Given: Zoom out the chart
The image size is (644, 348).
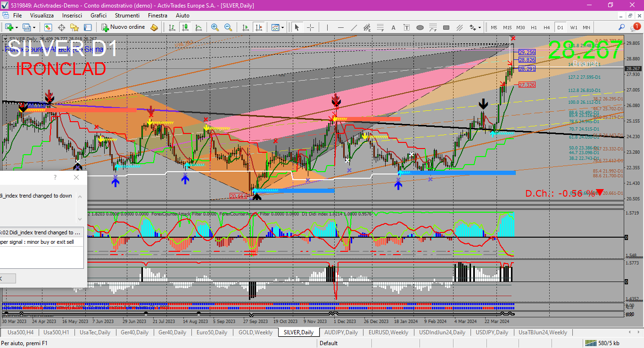Looking at the screenshot, I should point(228,27).
